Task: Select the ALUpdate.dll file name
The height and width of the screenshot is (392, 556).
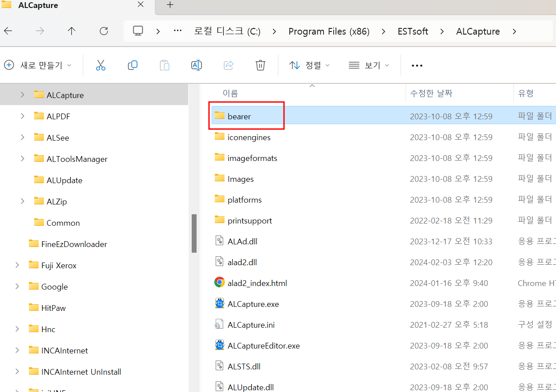Action: point(251,387)
